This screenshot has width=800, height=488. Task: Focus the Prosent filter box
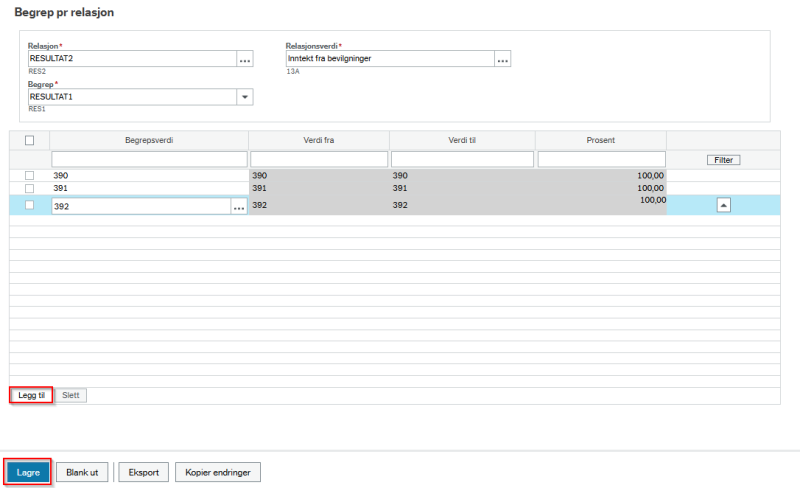click(x=602, y=159)
